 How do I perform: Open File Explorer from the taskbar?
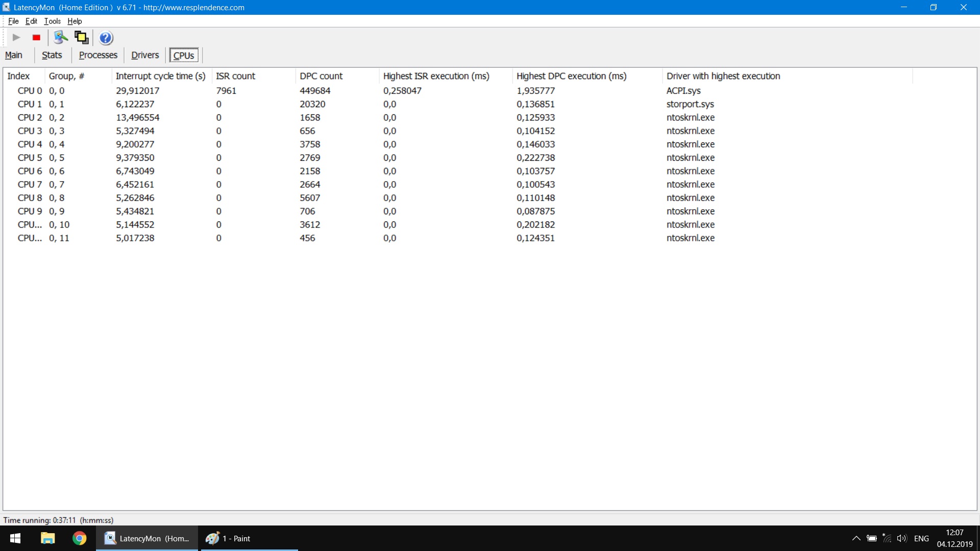point(47,538)
